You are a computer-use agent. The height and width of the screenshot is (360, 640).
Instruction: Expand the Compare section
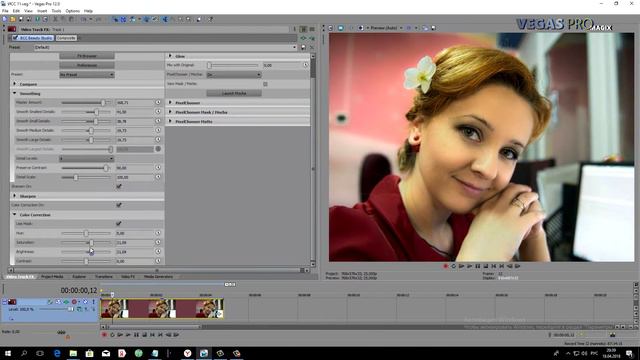(15, 84)
